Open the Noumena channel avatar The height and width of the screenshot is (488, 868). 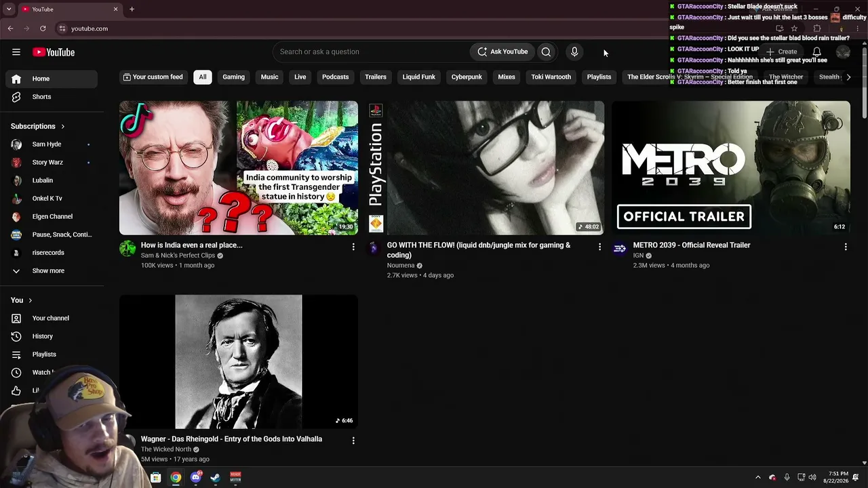pos(374,249)
